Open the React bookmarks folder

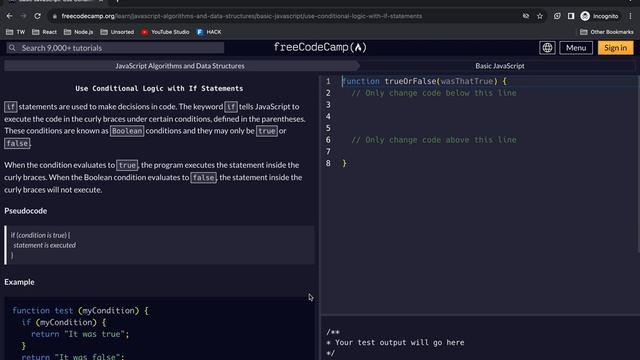pos(44,32)
